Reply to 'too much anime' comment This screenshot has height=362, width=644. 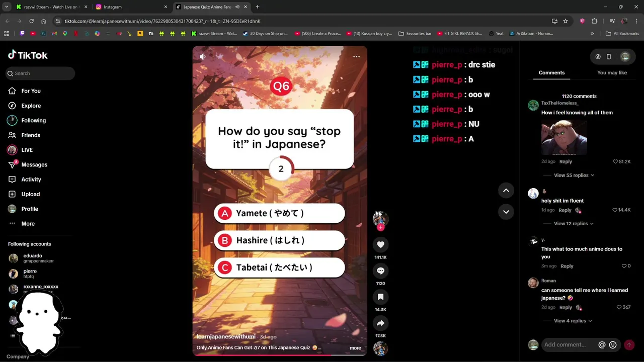(567, 266)
